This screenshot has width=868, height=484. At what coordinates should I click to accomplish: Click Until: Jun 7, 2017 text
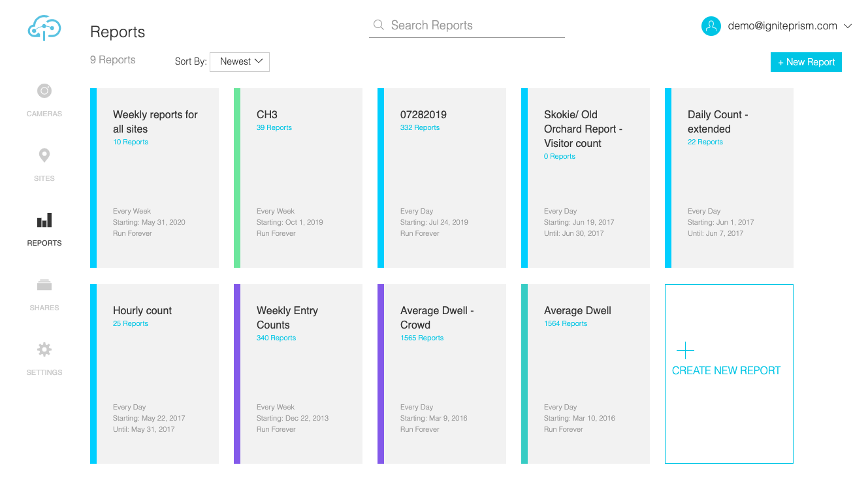(x=716, y=233)
